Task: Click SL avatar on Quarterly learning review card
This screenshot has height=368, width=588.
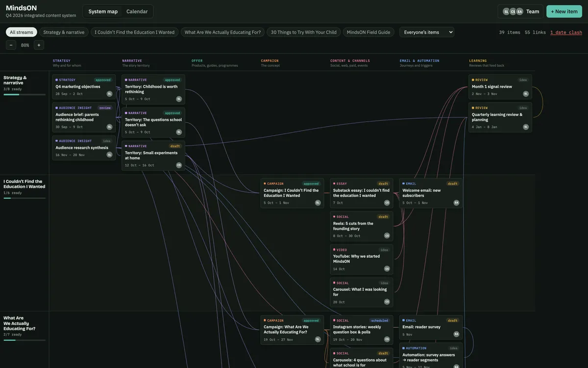Action: point(526,127)
